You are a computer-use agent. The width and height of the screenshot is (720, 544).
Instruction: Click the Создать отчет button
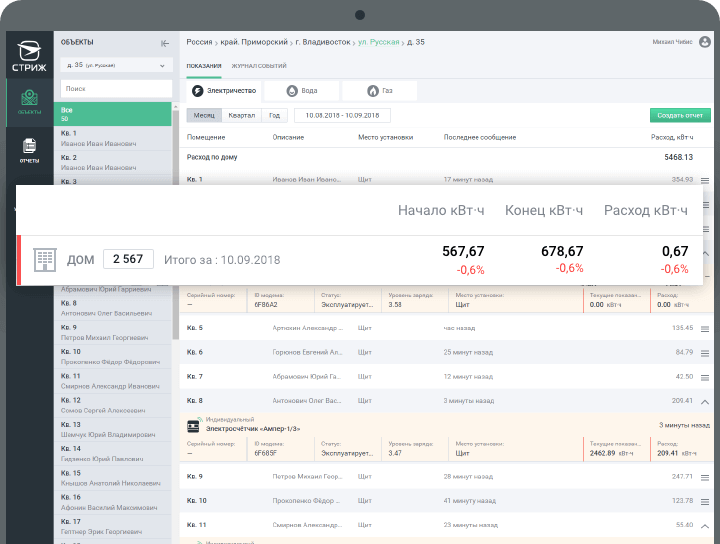tap(680, 116)
